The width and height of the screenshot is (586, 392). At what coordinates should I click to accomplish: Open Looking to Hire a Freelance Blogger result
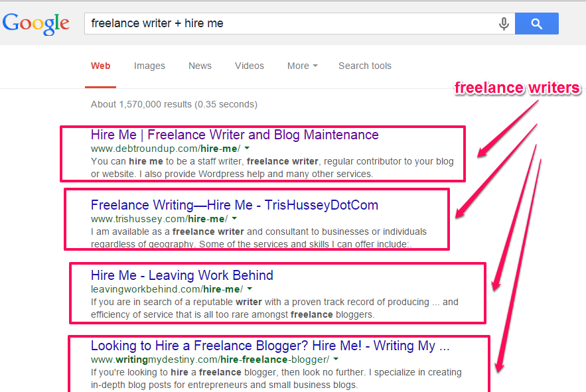click(270, 346)
